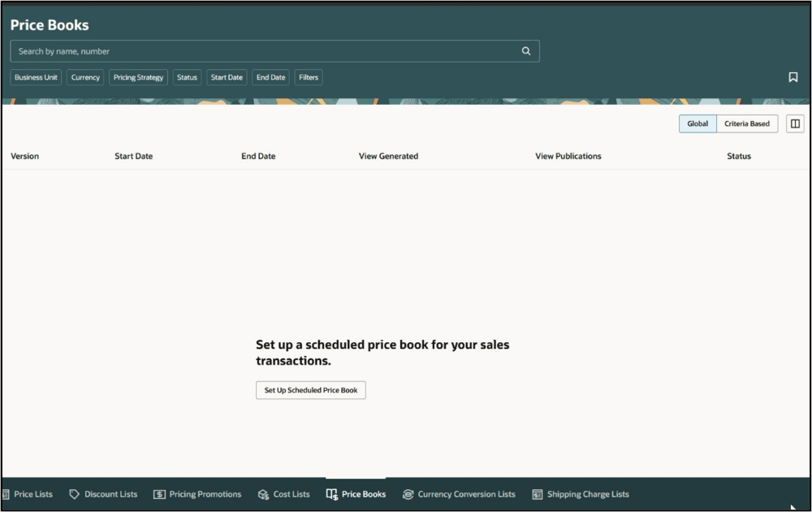
Task: Click the End Date column header
Action: pos(258,156)
